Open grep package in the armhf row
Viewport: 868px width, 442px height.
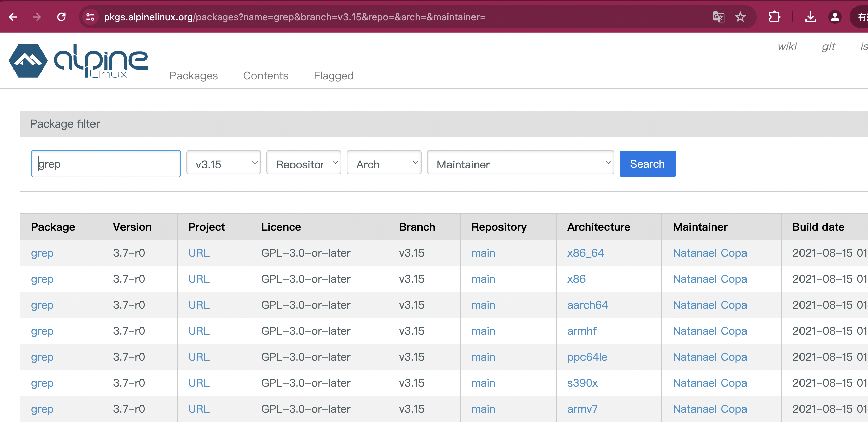click(x=42, y=331)
